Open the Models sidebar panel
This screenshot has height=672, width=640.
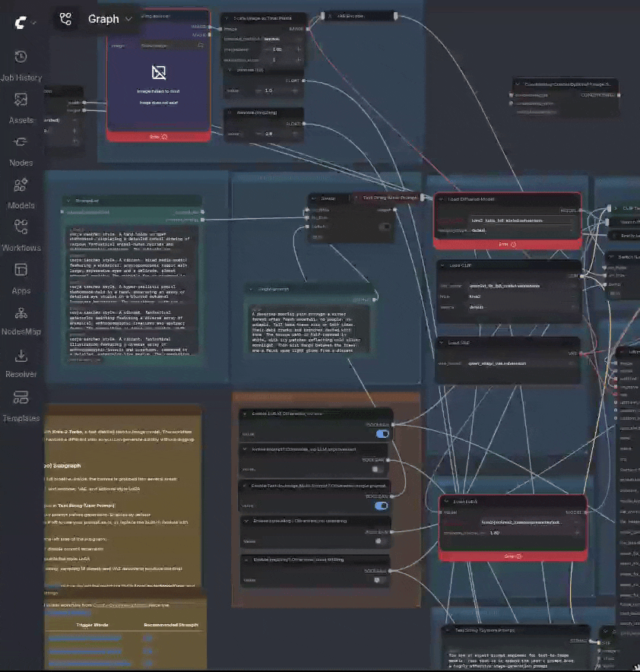[x=21, y=193]
